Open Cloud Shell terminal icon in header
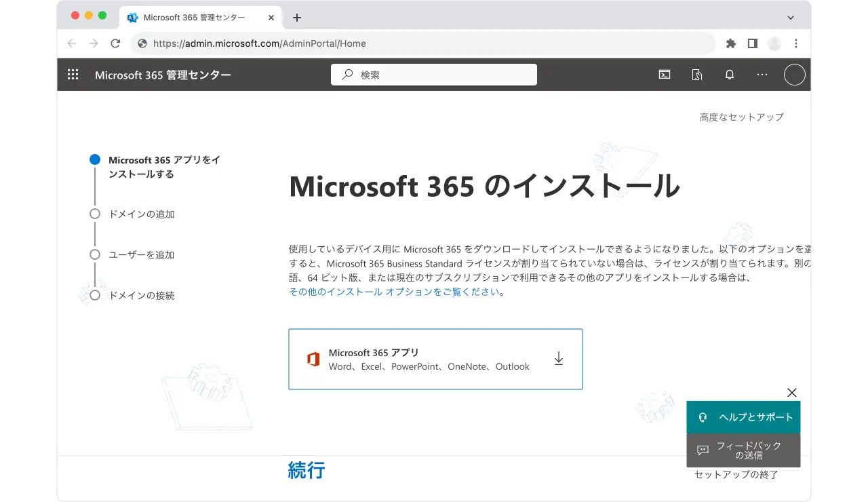This screenshot has height=502, width=868. point(665,75)
